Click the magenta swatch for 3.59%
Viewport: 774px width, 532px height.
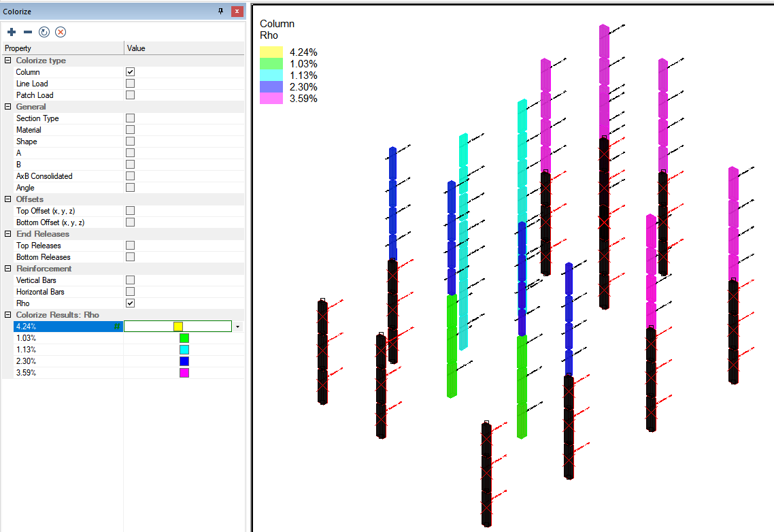pos(184,373)
